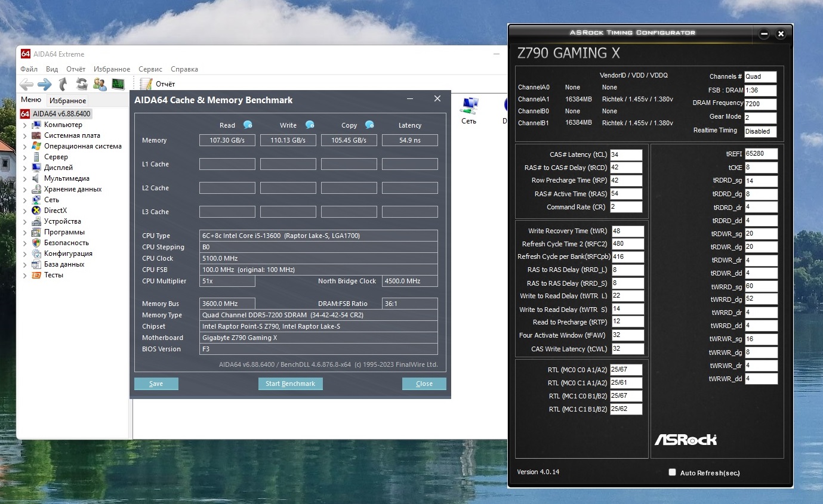Select the AIDA64 v6.88.6400 root tree node

[56, 113]
